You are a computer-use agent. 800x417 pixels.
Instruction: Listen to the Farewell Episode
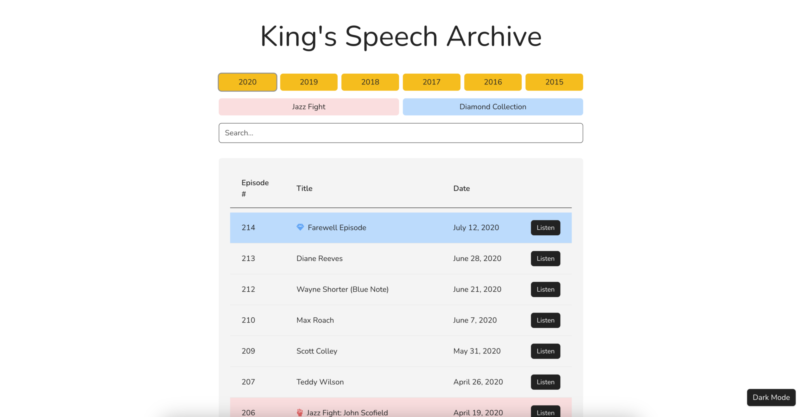(x=545, y=228)
